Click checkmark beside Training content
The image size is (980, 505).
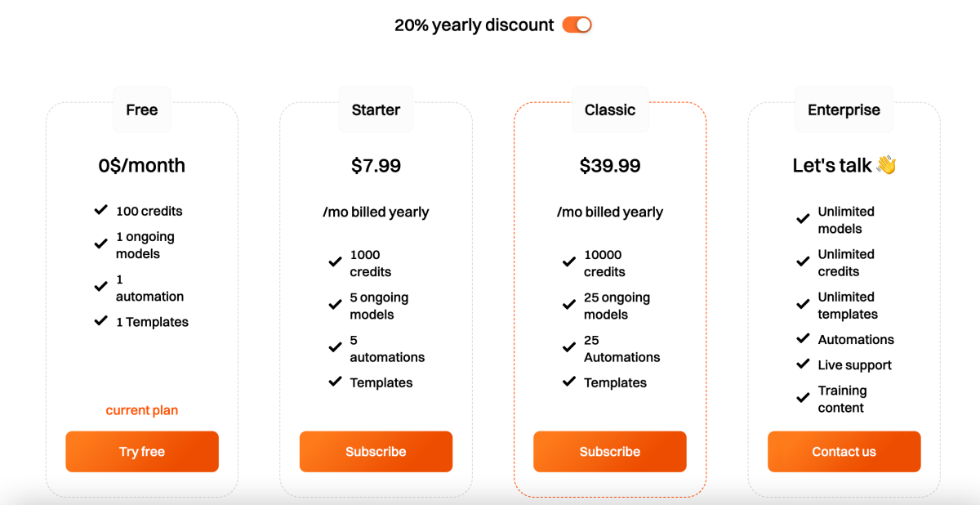click(x=803, y=398)
